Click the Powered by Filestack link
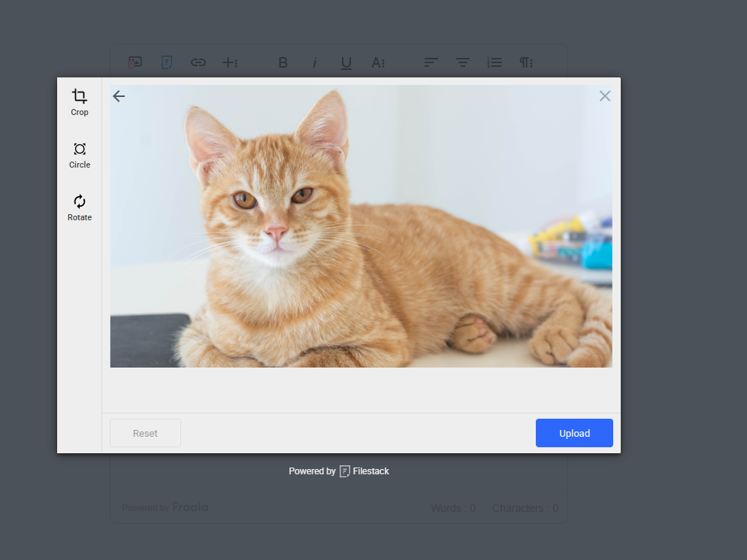747x560 pixels. tap(339, 471)
